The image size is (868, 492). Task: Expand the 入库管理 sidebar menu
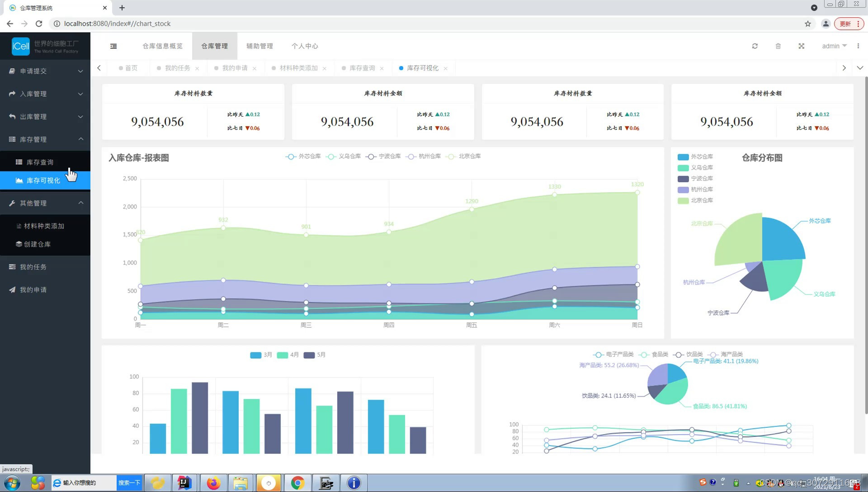click(x=45, y=94)
